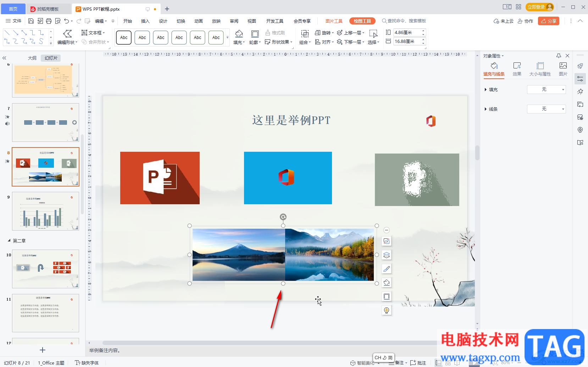
Task: Close the 对象属性 panel
Action: click(567, 56)
